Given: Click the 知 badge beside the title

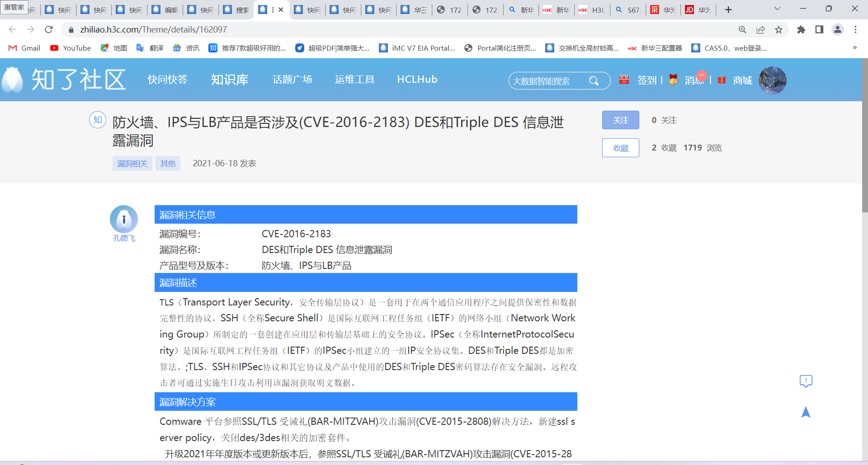Looking at the screenshot, I should (x=98, y=120).
